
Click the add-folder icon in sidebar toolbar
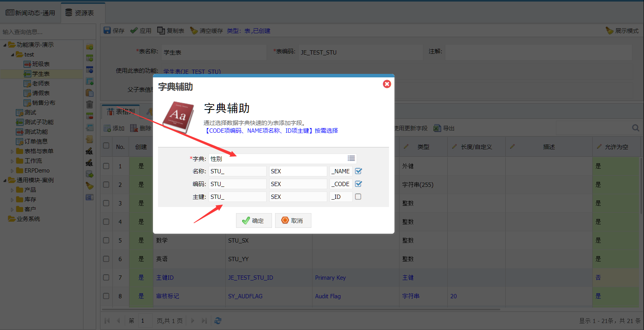click(90, 47)
